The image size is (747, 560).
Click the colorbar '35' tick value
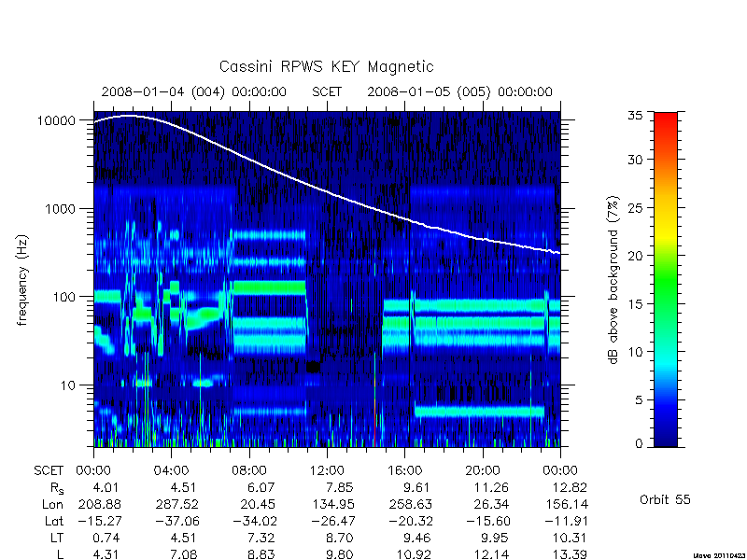[x=635, y=116]
